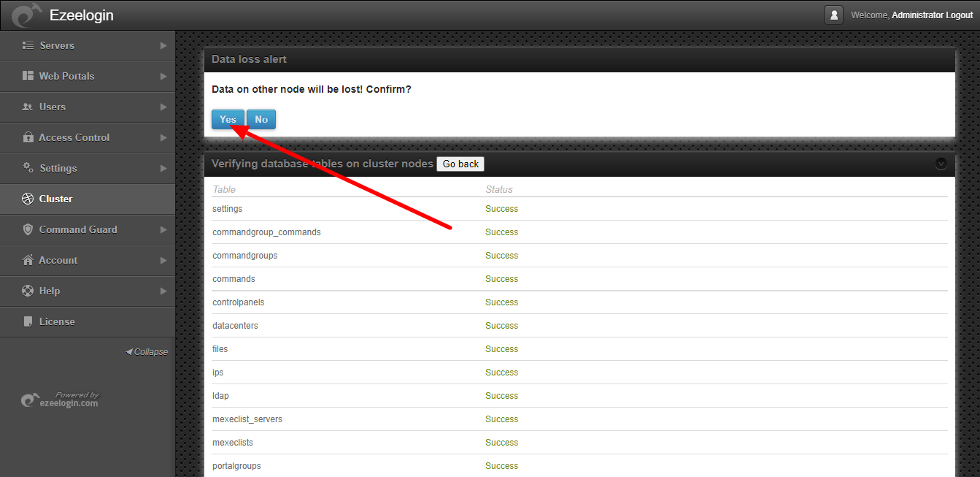Click Success status in settings row
This screenshot has width=980, height=477.
coord(502,209)
